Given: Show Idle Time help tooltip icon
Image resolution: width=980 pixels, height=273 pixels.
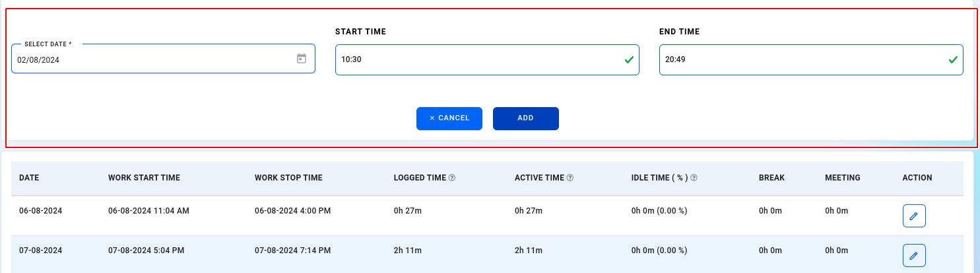Looking at the screenshot, I should click(694, 178).
